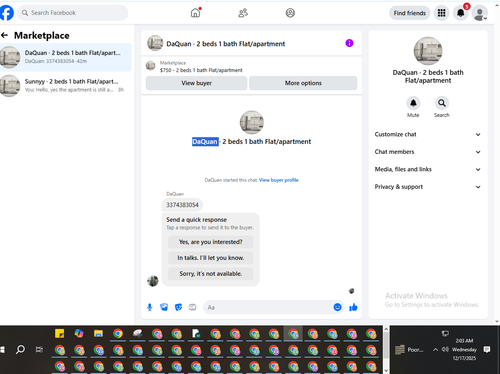Click the Find friends button
The height and width of the screenshot is (374, 500).
tap(410, 13)
